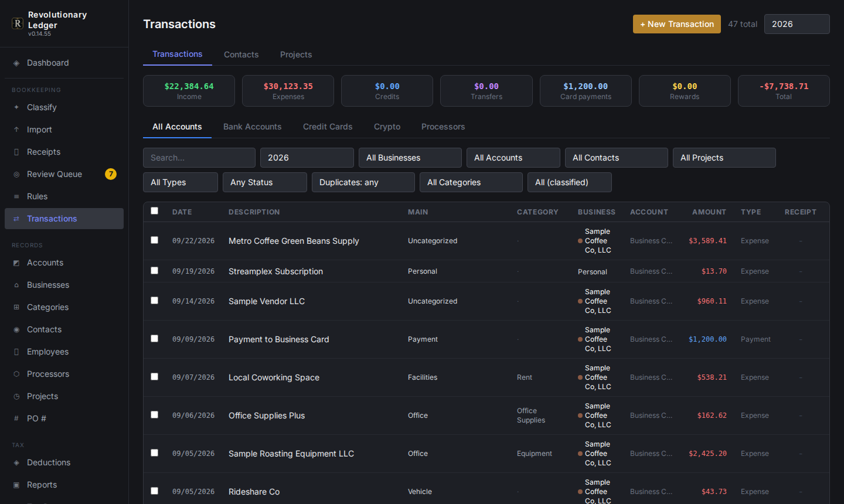Check the Local Coworking Space row checkbox
This screenshot has width=844, height=504.
tap(155, 377)
